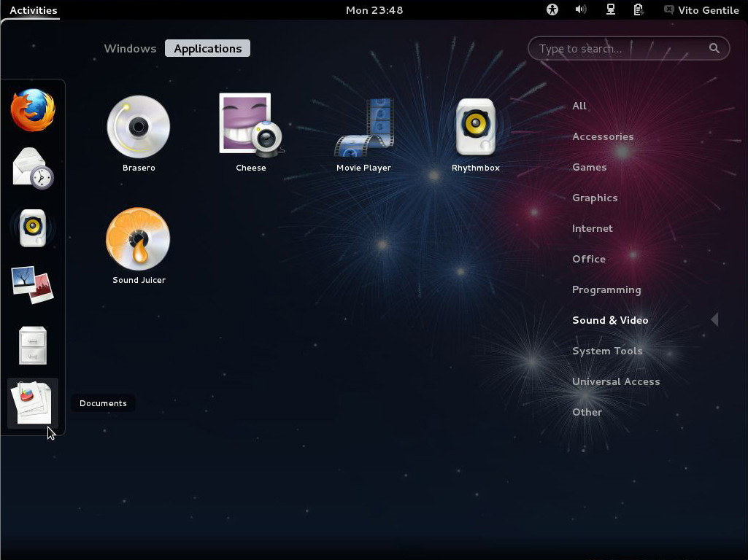Launch the Brasero disc burner
748x560 pixels.
[x=139, y=128]
